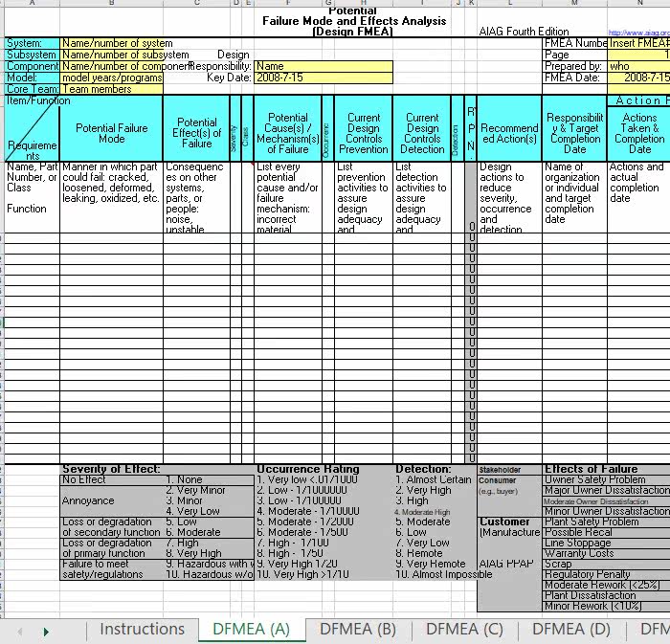Select the 'Failure Mode and Effects Analysis' title
This screenshot has width=670, height=644.
coord(354,21)
